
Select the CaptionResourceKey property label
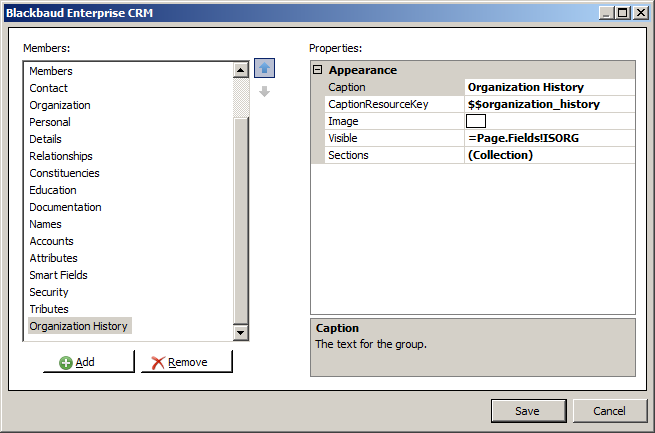pos(394,104)
